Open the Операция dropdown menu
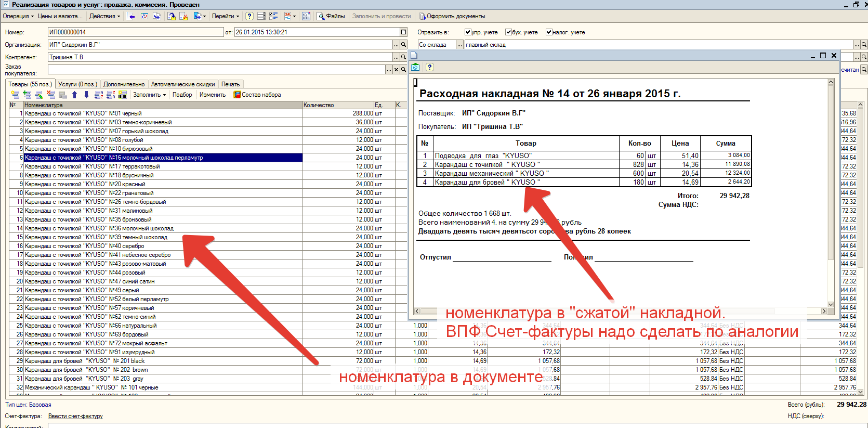The image size is (868, 428). (18, 16)
